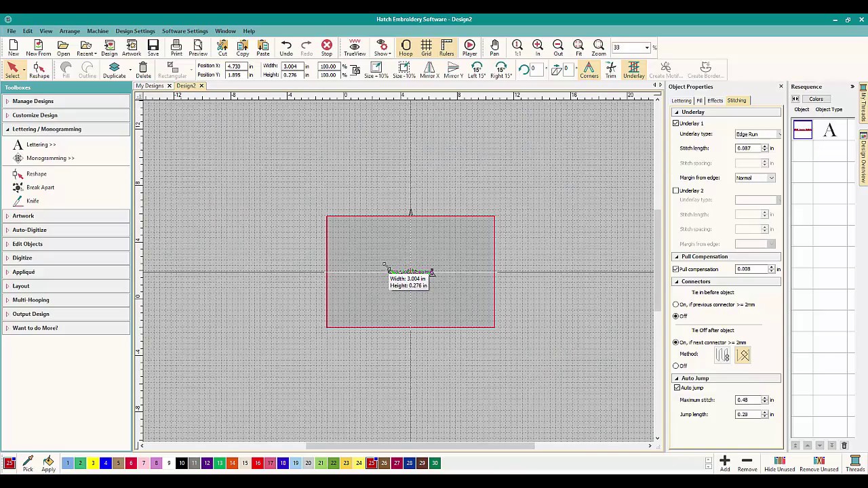868x488 pixels.
Task: Select tie-off 'On, if next connector' radio
Action: pos(676,342)
